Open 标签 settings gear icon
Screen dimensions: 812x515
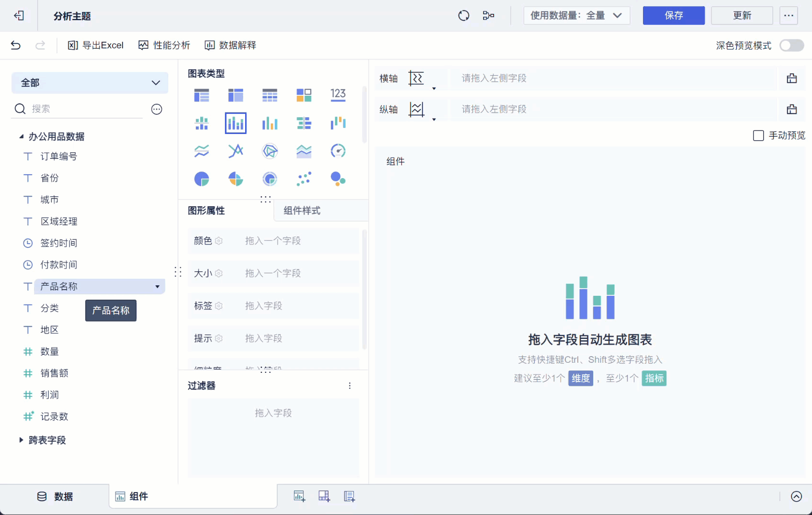[219, 306]
